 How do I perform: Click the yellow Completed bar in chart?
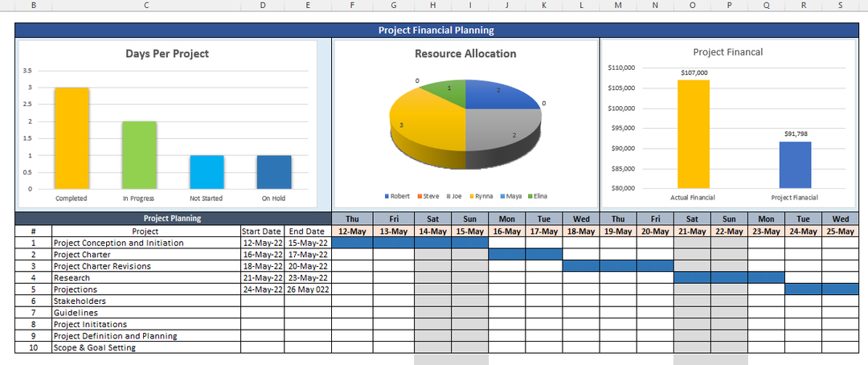[x=72, y=137]
